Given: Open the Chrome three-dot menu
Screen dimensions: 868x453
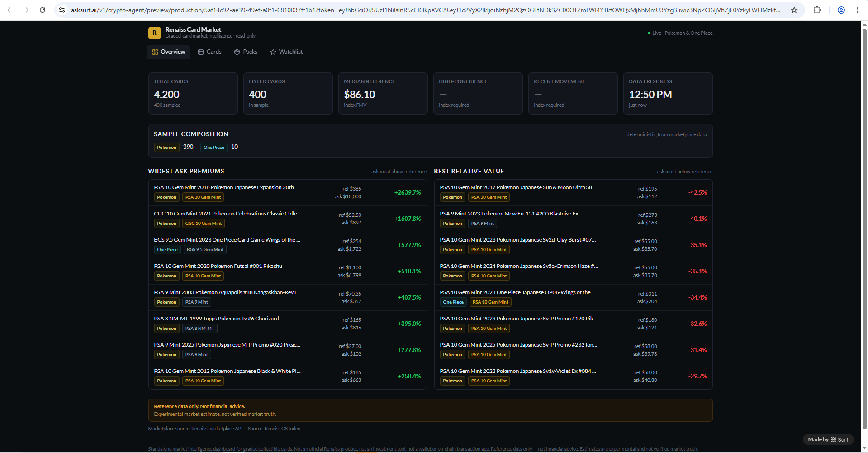Looking at the screenshot, I should click(858, 10).
